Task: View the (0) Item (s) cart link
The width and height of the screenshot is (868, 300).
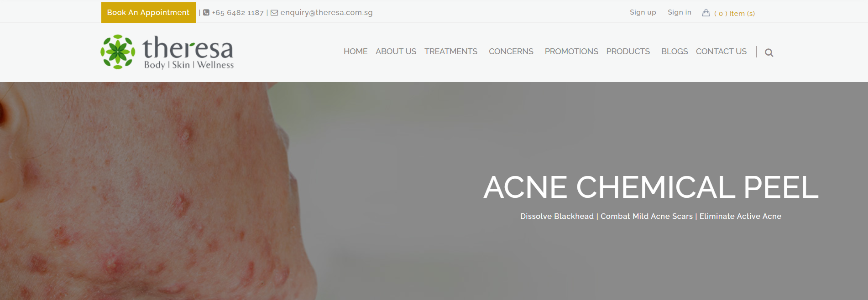Action: (x=734, y=14)
